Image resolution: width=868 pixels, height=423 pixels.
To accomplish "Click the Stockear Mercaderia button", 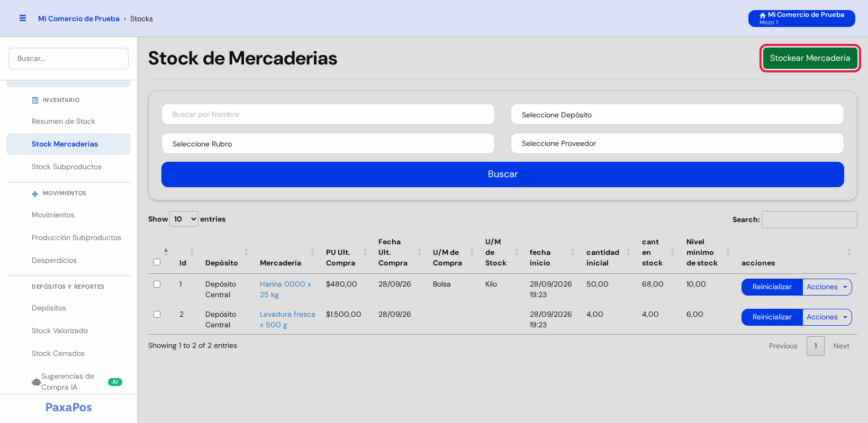I will 810,58.
